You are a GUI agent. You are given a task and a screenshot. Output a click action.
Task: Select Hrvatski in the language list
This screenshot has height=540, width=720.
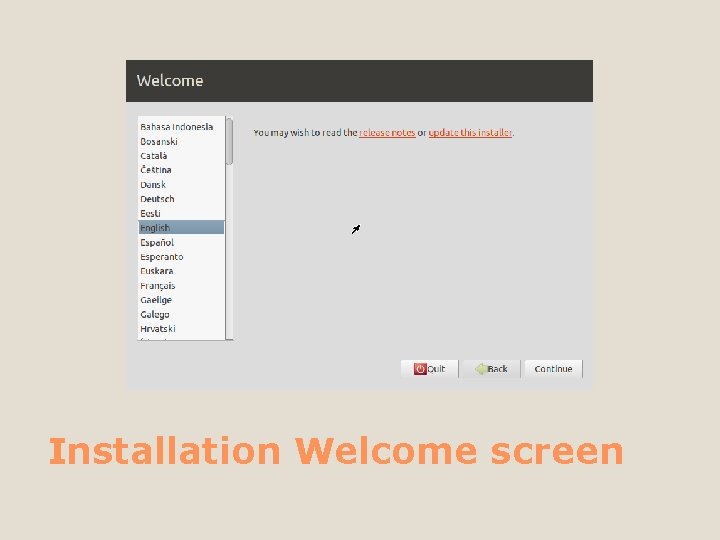181,329
